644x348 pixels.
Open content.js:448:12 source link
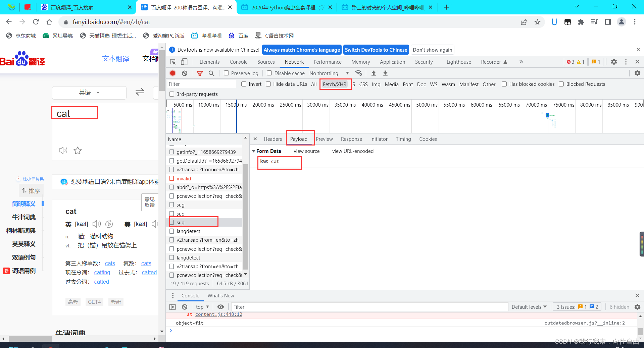218,314
